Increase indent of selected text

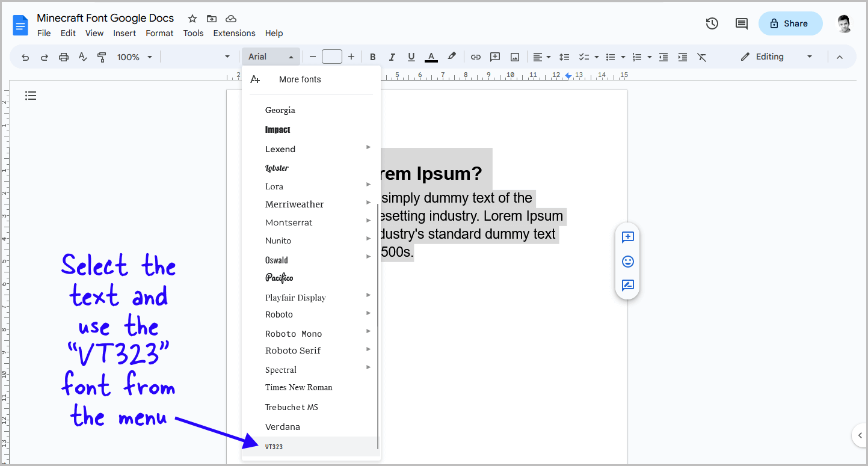point(683,57)
